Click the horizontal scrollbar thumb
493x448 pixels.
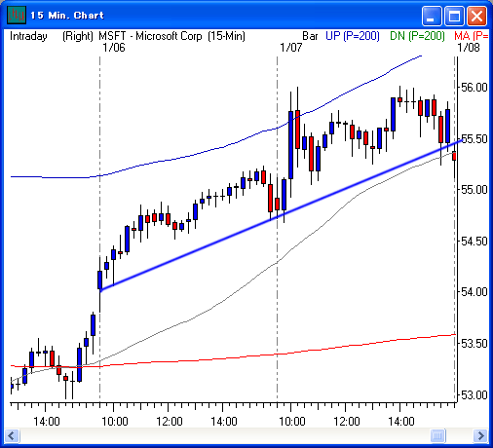pos(437,435)
